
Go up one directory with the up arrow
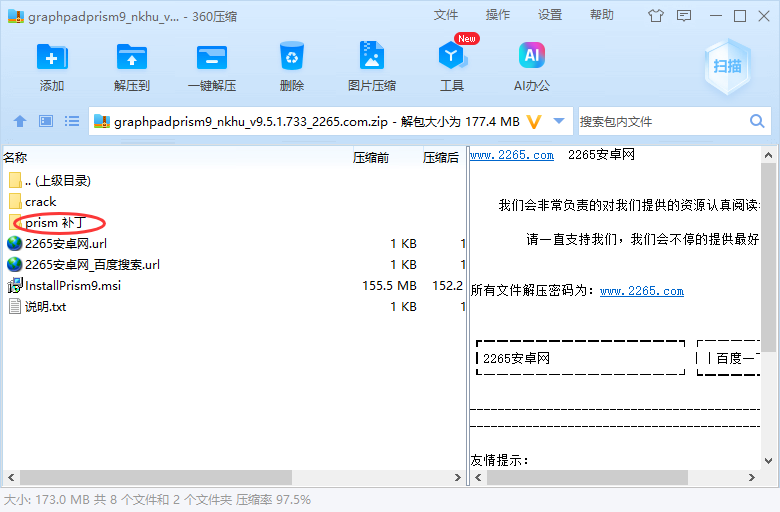20,121
